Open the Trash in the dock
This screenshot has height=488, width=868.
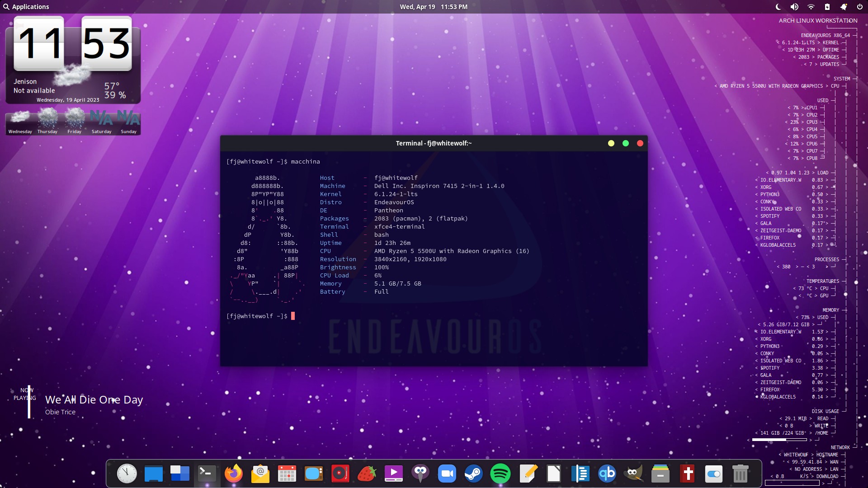tap(740, 474)
